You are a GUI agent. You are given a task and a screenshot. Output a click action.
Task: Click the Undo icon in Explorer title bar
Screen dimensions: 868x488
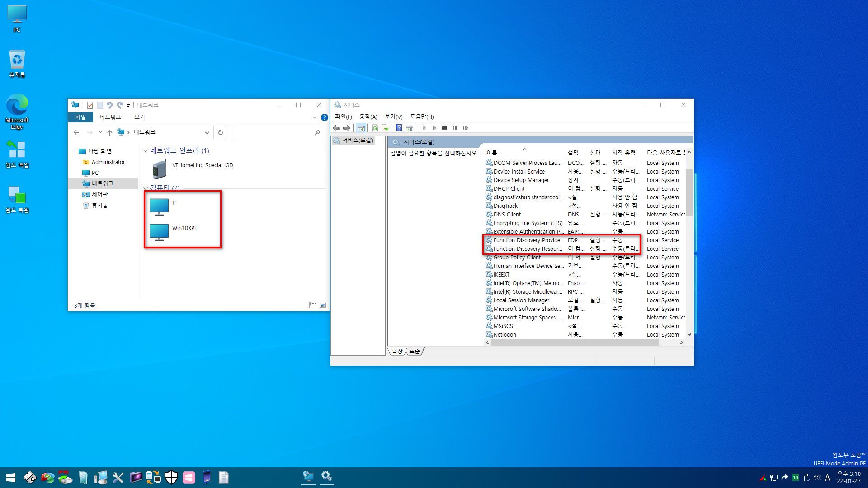(x=109, y=105)
